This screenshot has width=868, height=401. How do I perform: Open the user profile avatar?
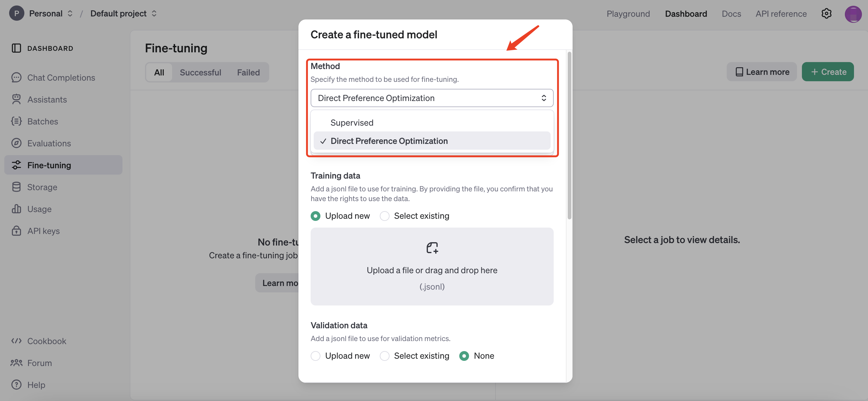click(x=852, y=14)
